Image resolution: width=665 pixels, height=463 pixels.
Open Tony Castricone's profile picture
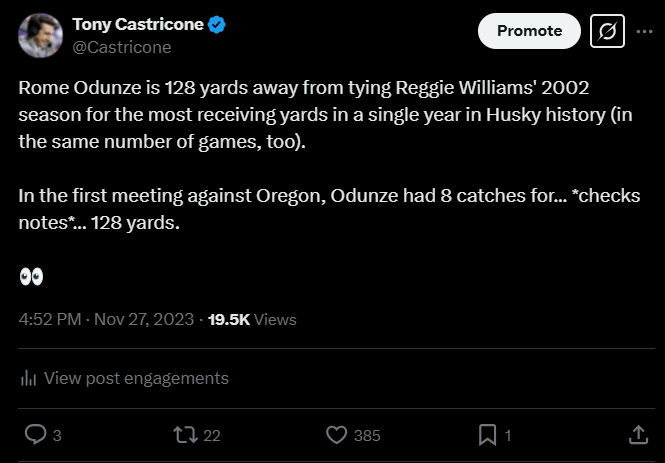(39, 35)
